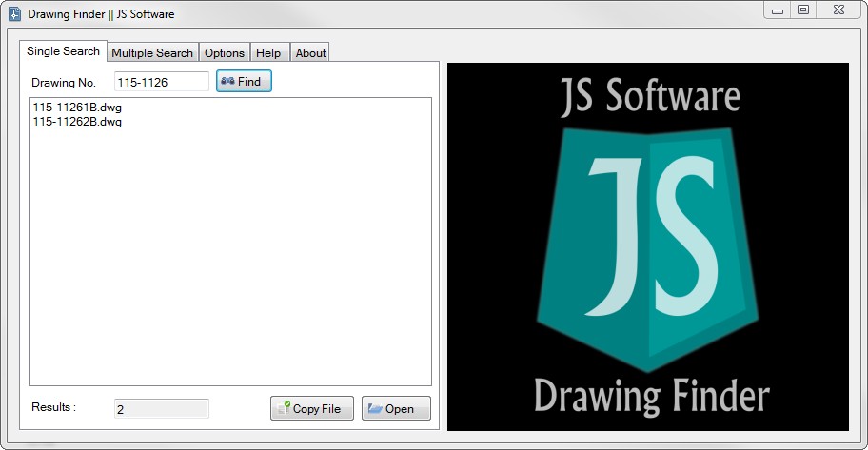Focus the Drawing No. input field
The height and width of the screenshot is (450, 868).
coord(162,82)
